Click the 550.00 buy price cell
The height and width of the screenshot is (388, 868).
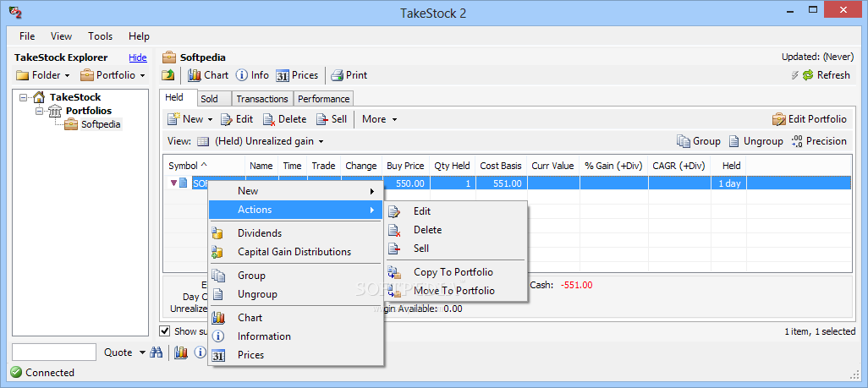(406, 183)
